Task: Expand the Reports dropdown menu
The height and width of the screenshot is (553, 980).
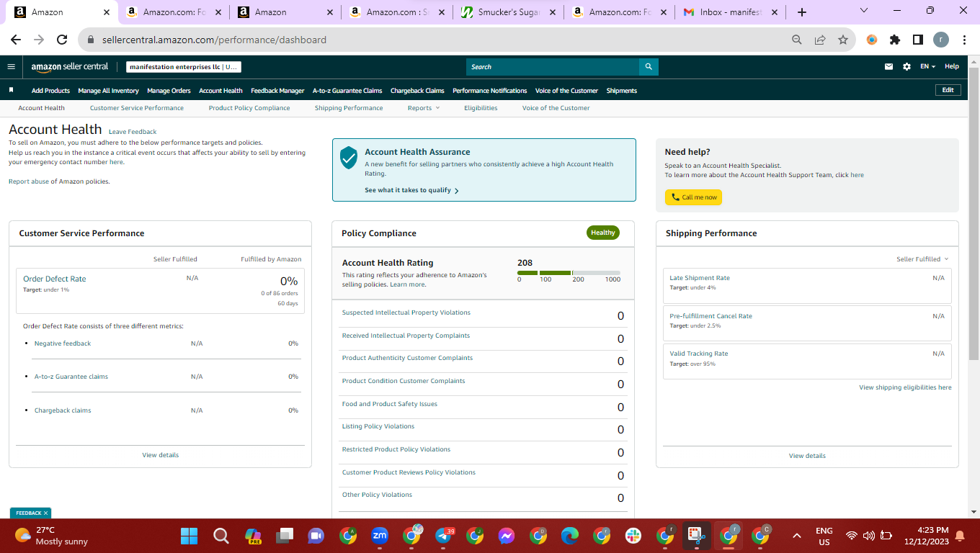Action: point(423,108)
